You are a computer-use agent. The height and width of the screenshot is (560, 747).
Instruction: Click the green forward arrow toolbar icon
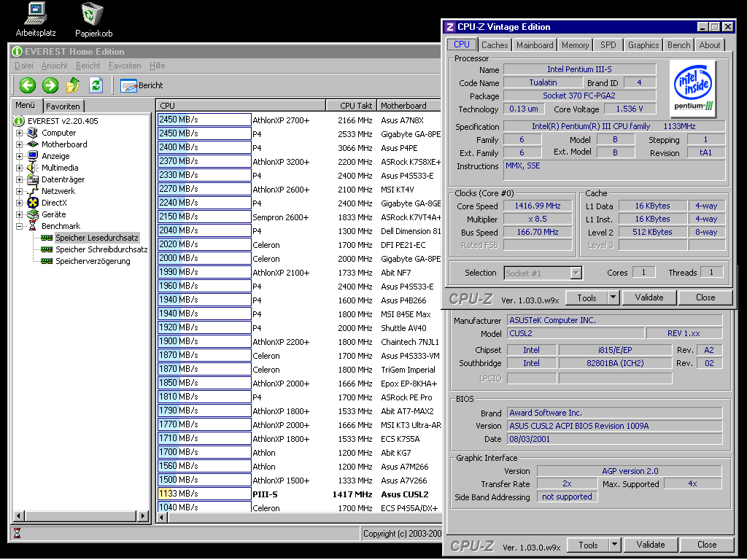pos(50,85)
